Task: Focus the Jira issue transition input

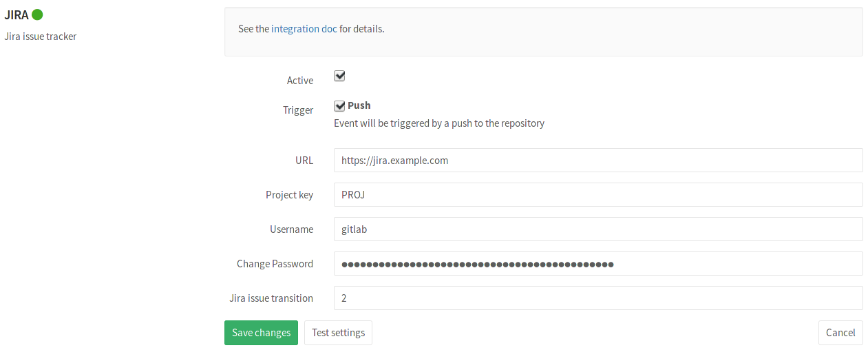Action: click(597, 298)
